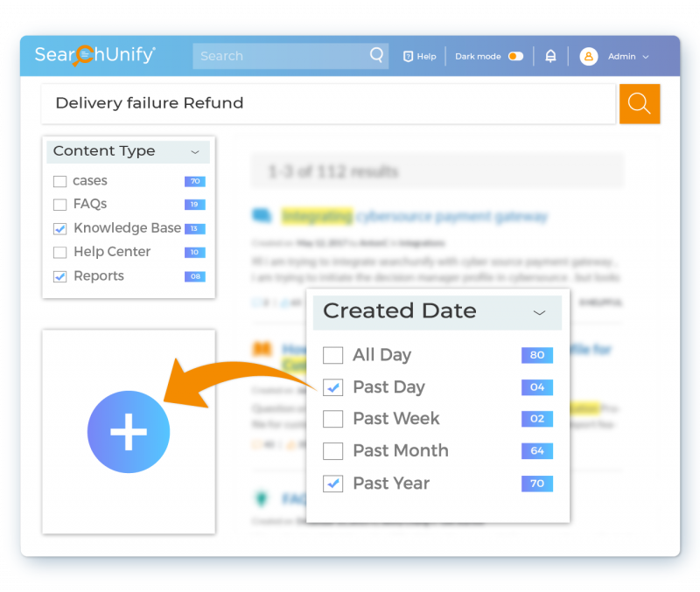Click the Past Year count badge 70

tap(537, 484)
